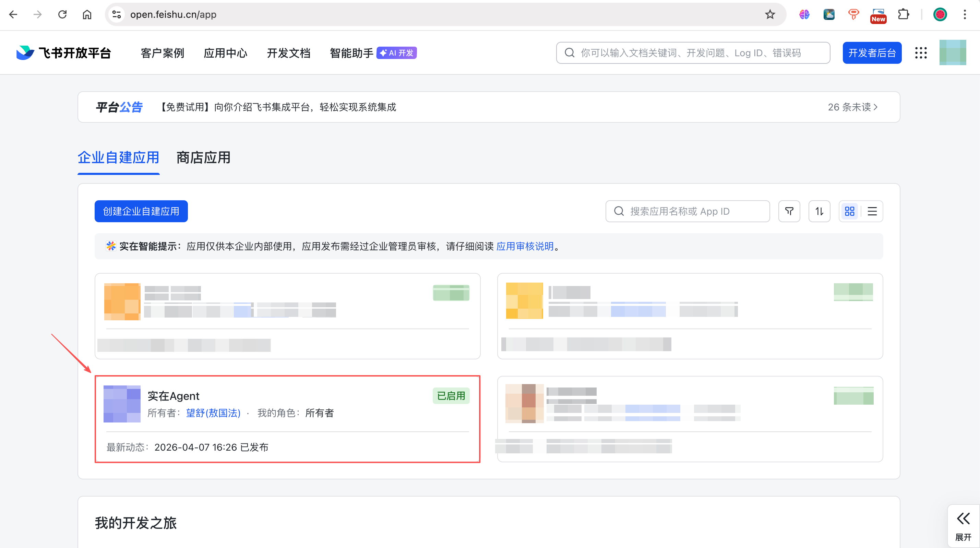Open the 26 条未读 announcements
The height and width of the screenshot is (548, 980).
click(852, 107)
